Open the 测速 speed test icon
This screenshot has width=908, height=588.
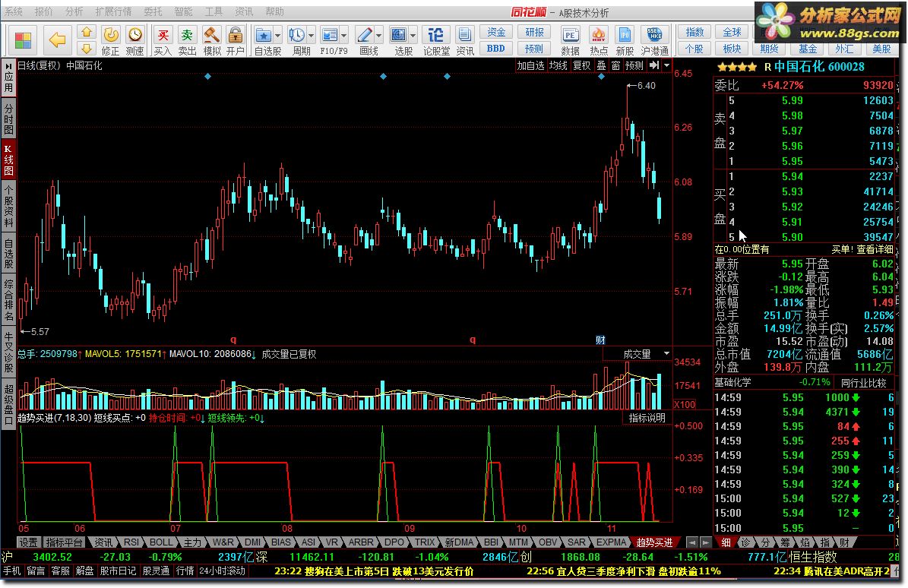135,40
